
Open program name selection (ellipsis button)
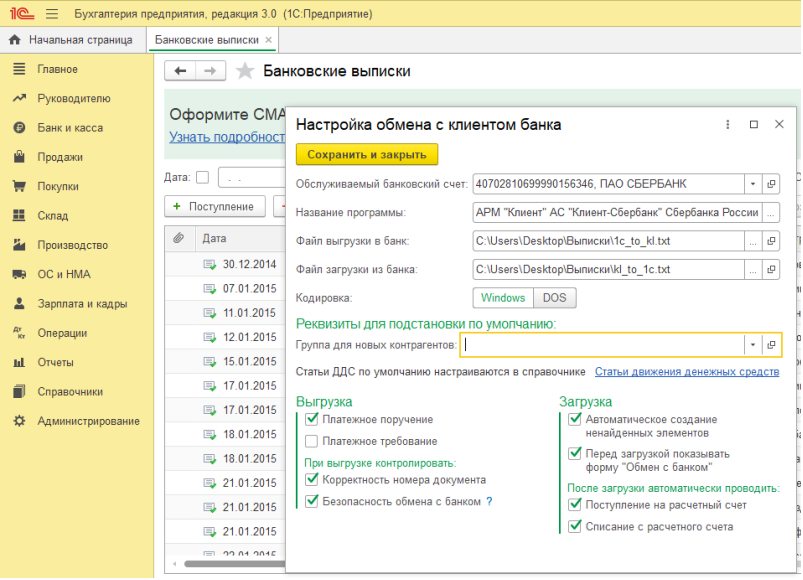point(771,212)
